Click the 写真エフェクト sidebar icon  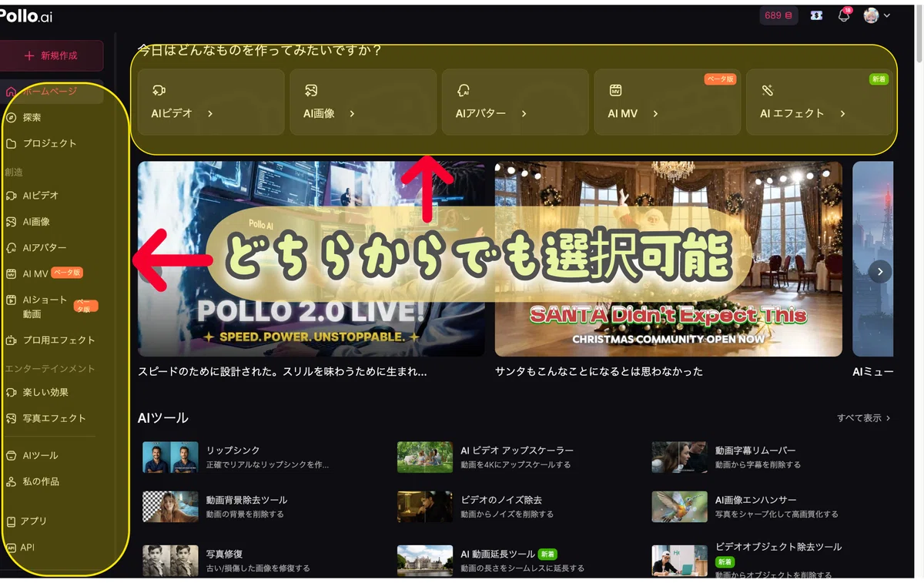(x=11, y=419)
